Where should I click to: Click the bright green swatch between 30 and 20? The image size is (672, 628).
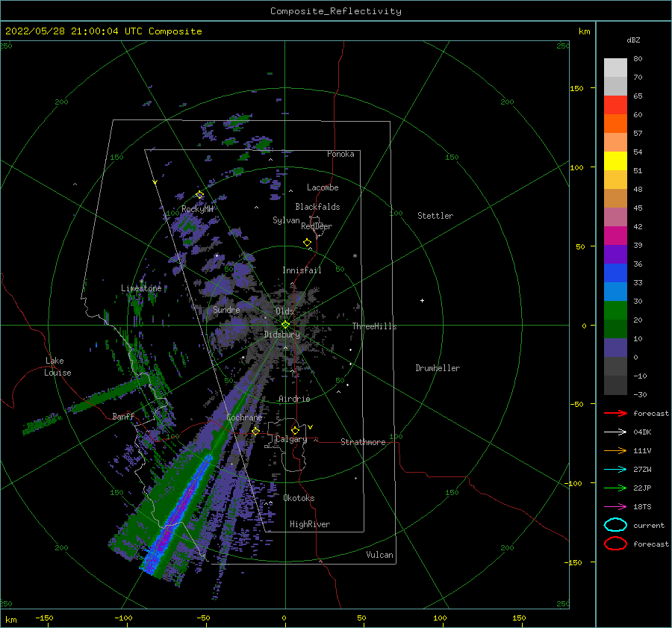tap(615, 311)
